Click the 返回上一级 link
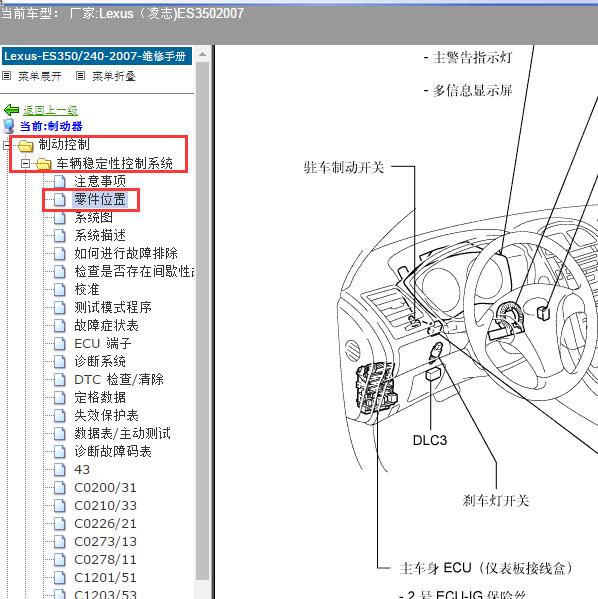The width and height of the screenshot is (598, 599). (x=50, y=110)
